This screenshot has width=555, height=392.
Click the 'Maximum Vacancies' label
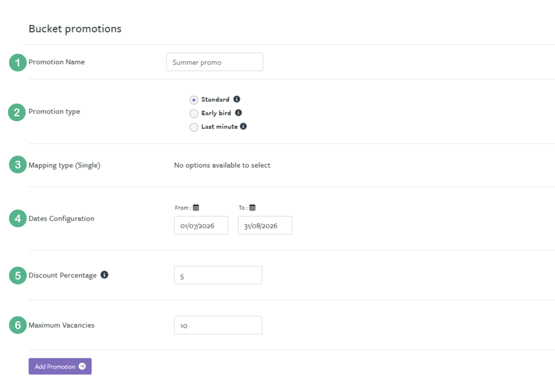tap(62, 325)
